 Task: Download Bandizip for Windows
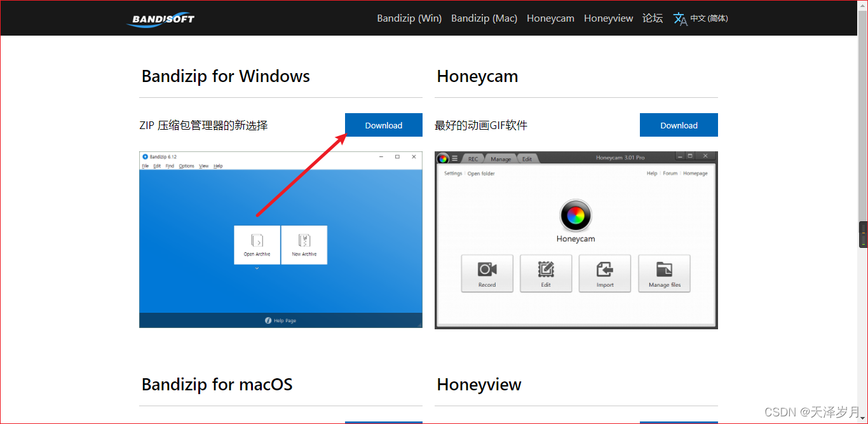coord(384,125)
